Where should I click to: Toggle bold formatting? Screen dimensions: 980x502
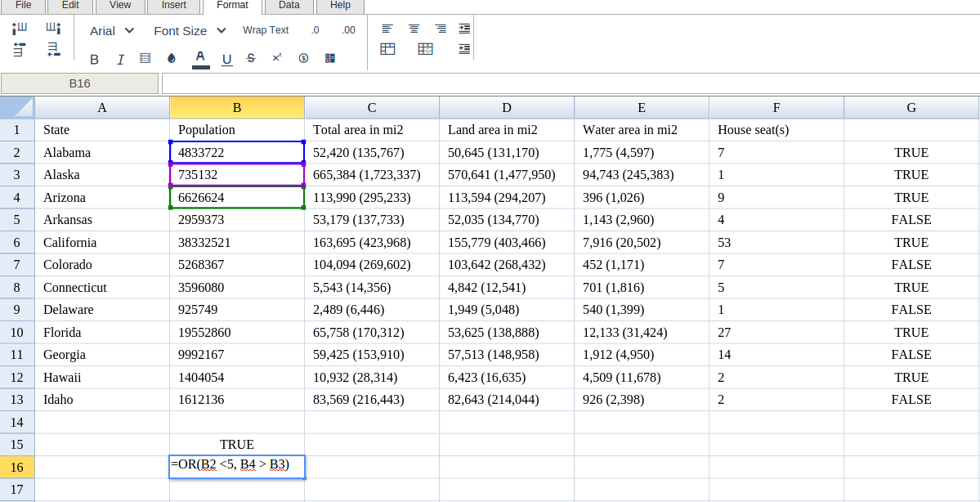pyautogui.click(x=94, y=59)
